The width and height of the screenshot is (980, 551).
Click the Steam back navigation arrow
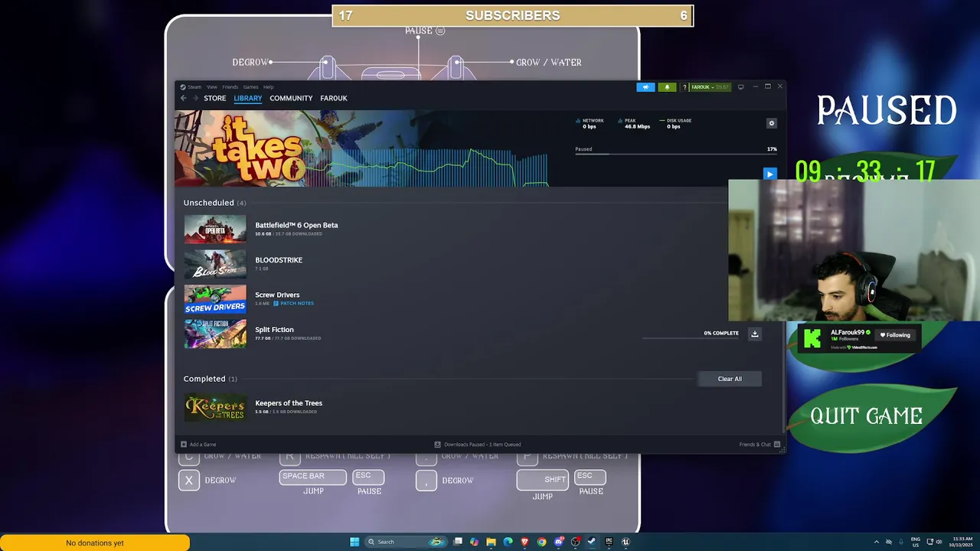click(184, 98)
